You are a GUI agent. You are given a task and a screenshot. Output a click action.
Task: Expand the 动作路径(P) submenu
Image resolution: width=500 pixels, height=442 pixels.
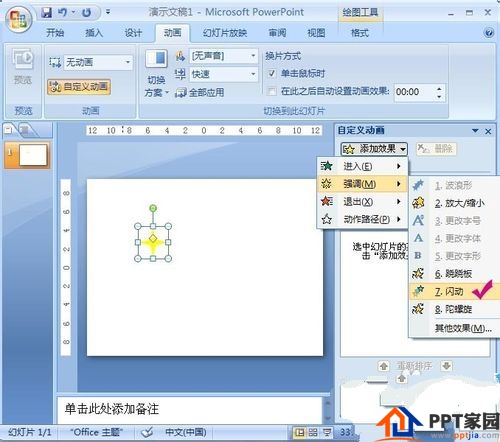click(x=362, y=219)
